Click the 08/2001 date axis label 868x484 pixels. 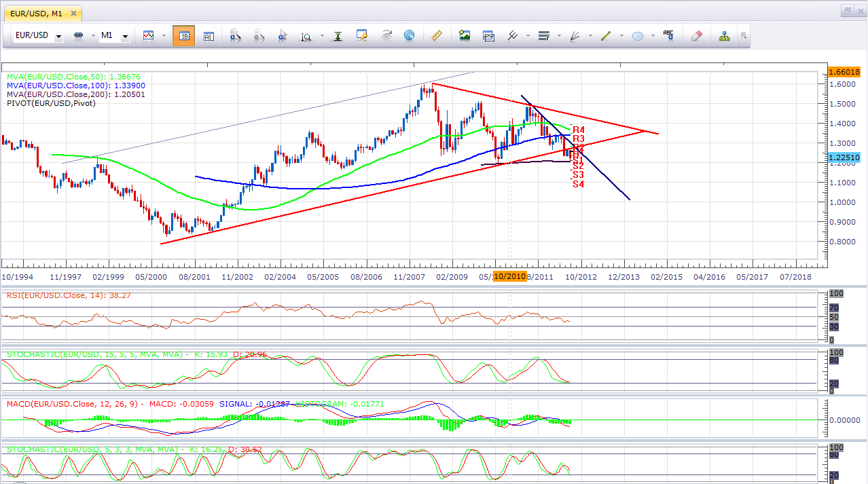click(x=195, y=277)
